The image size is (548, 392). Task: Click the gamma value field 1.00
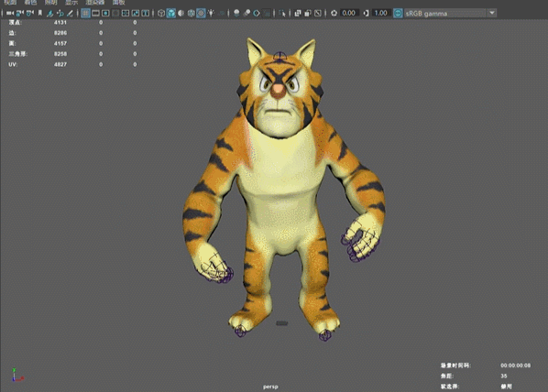[x=380, y=13]
